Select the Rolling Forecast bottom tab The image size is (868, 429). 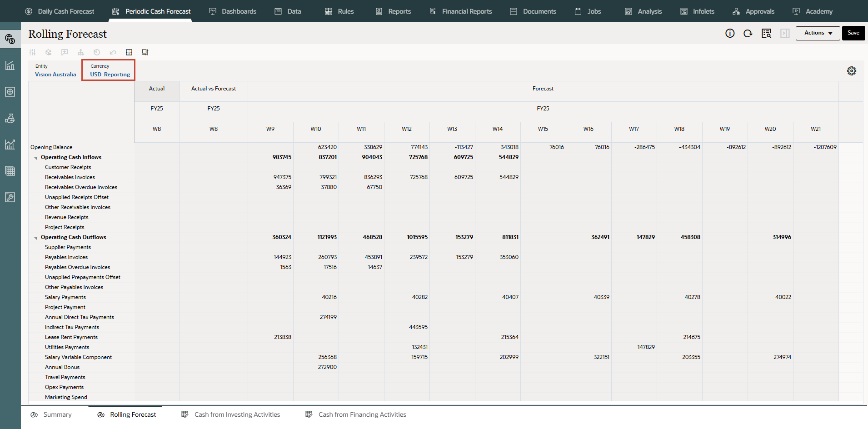[x=127, y=414]
